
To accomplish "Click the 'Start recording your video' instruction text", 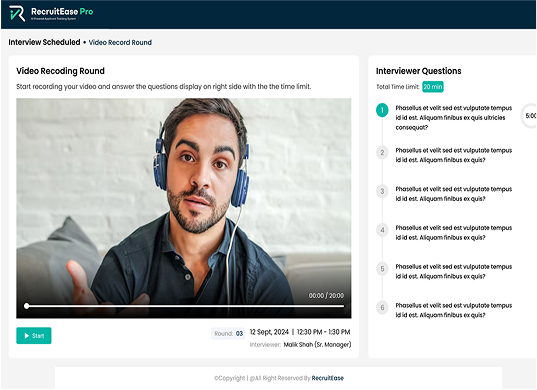I will tap(164, 87).
